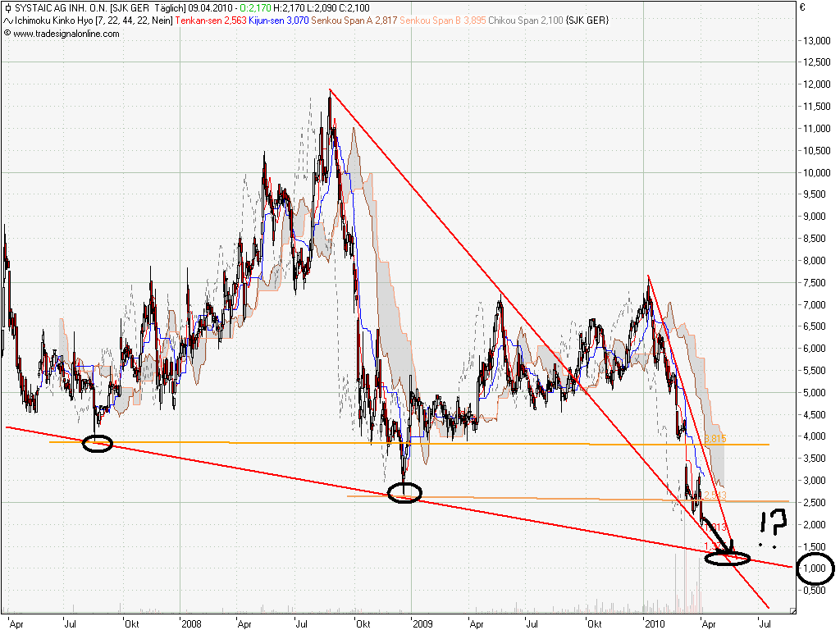
Task: Click the low value L:2,090
Action: click(322, 8)
